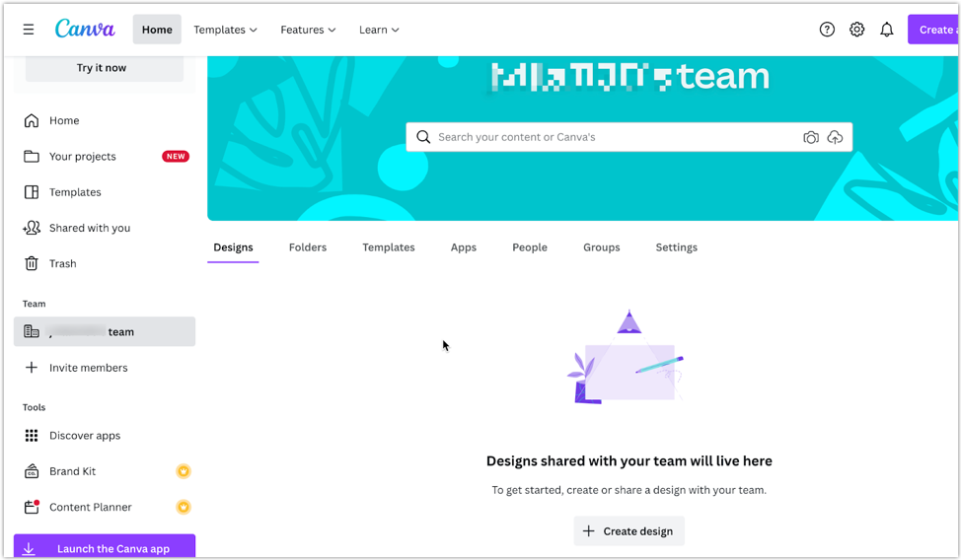Switch to the People tab
961x560 pixels.
[x=530, y=247]
